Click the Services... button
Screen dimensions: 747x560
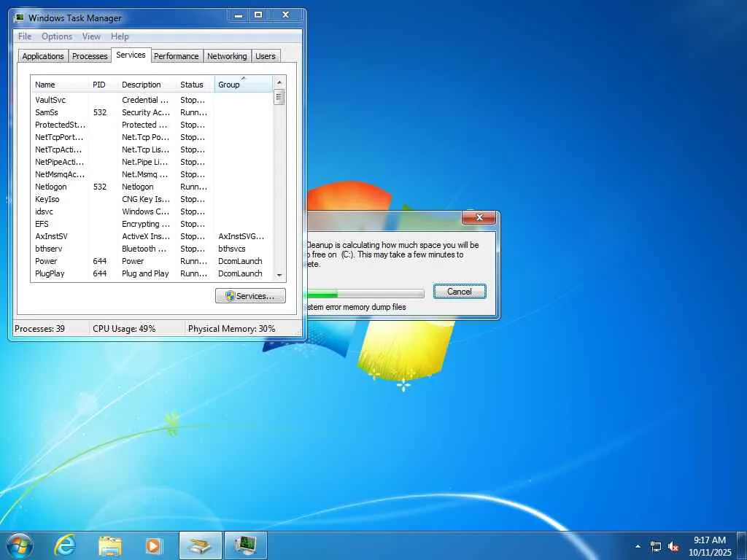pyautogui.click(x=250, y=296)
